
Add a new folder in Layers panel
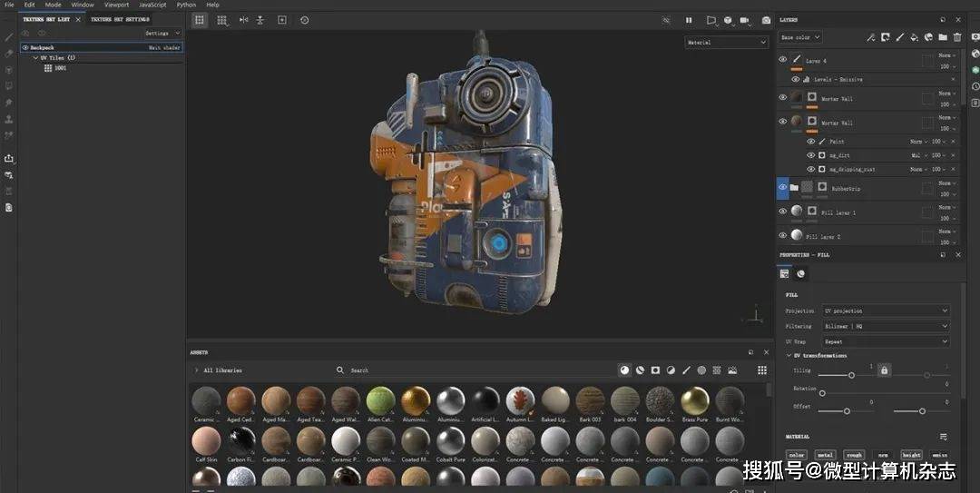coord(943,37)
